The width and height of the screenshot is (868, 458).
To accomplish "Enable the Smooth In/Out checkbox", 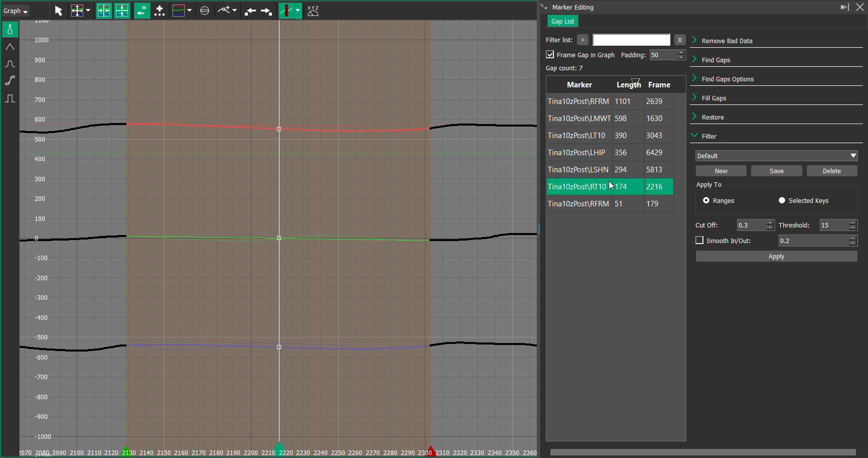I will tap(699, 241).
